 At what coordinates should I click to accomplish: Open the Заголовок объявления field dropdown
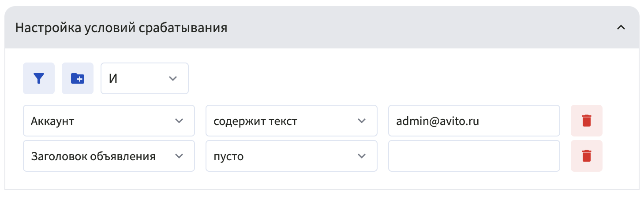click(109, 156)
